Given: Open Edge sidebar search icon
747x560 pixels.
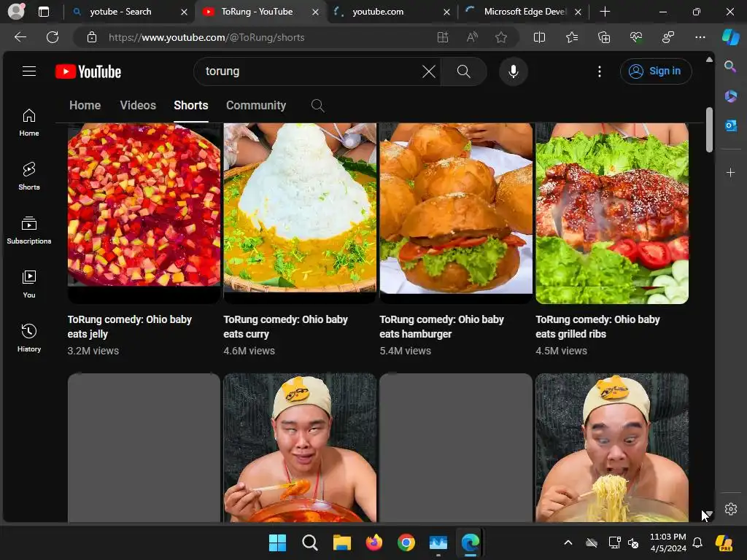Looking at the screenshot, I should coord(730,66).
